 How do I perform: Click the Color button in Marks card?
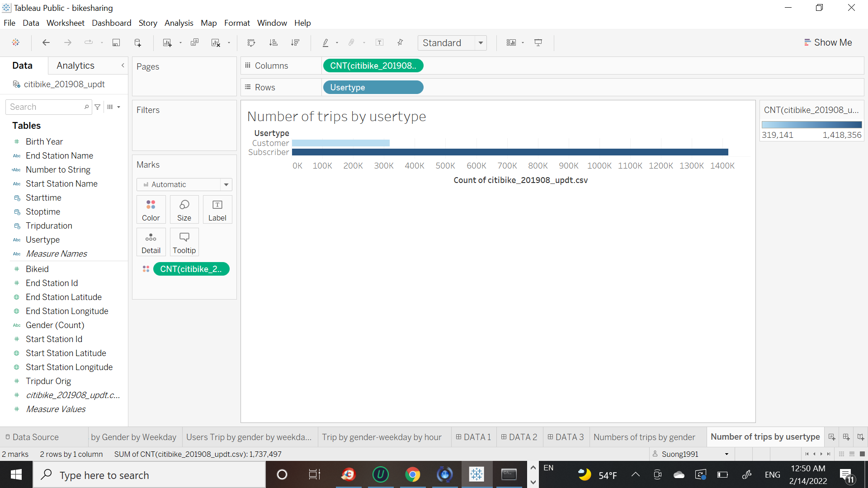[151, 210]
